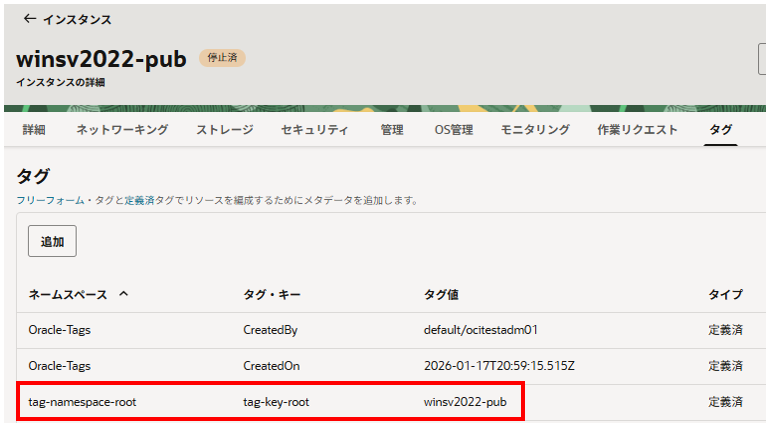The height and width of the screenshot is (428, 771).
Task: Select the CreatedBy tag row
Action: (270, 329)
